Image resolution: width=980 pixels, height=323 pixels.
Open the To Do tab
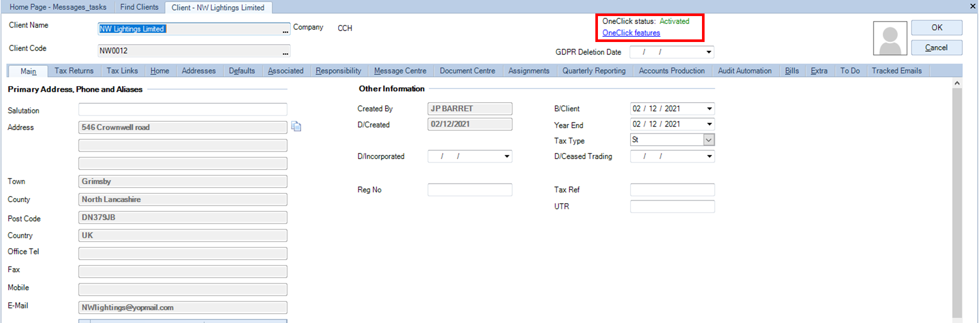click(850, 71)
